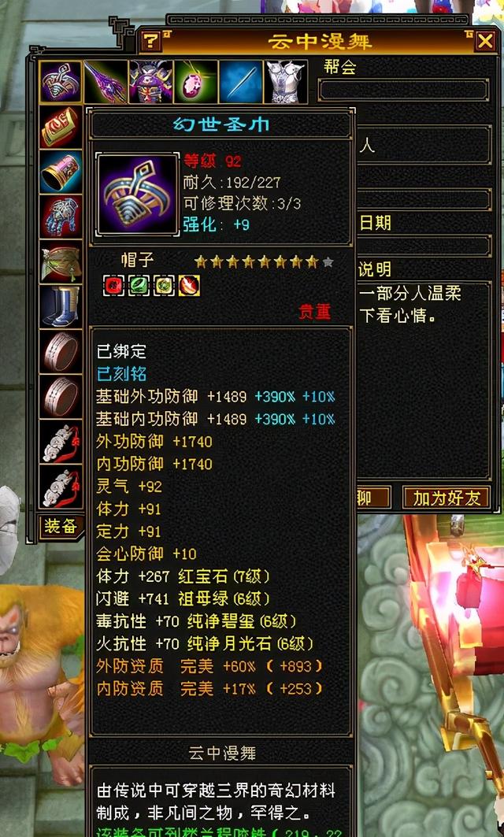Select the silver chest armor slot

[x=286, y=82]
